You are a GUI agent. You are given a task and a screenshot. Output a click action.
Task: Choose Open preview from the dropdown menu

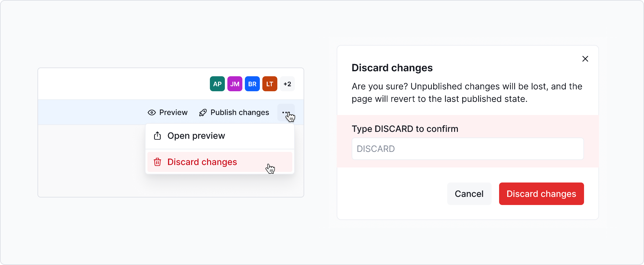click(196, 136)
